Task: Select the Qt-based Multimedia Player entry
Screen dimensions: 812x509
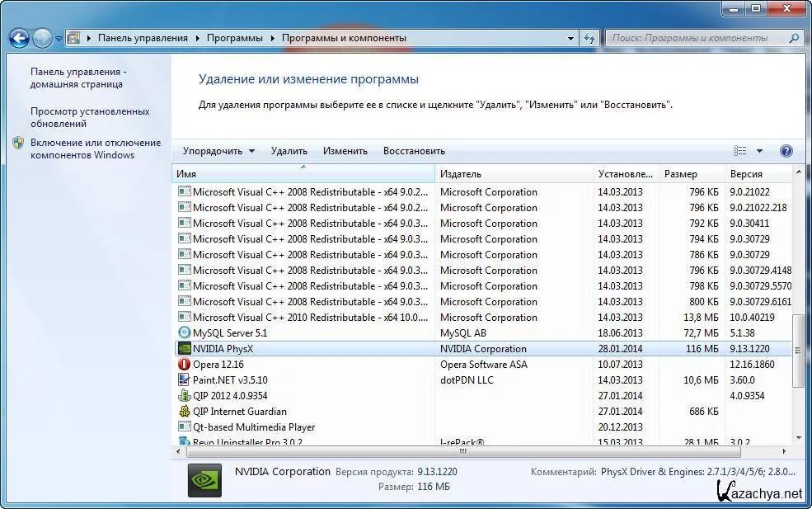Action: [x=254, y=427]
